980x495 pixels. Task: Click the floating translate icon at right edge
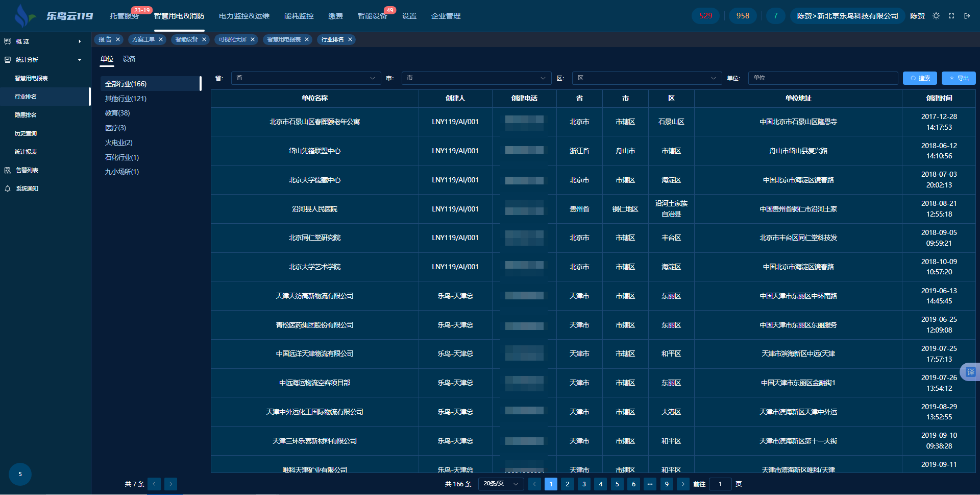[970, 372]
